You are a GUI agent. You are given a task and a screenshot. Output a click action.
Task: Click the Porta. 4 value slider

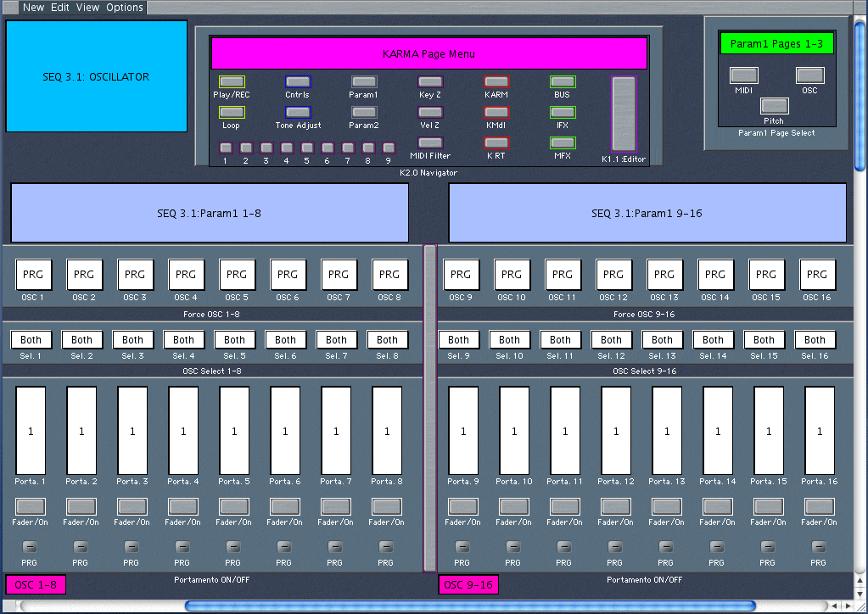click(x=183, y=431)
